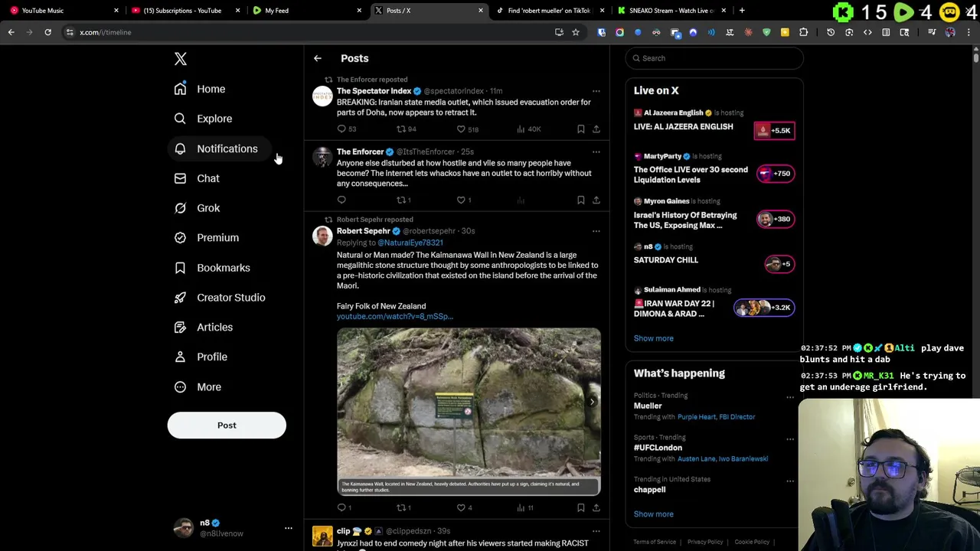Click Show more under Live on X

(x=653, y=338)
